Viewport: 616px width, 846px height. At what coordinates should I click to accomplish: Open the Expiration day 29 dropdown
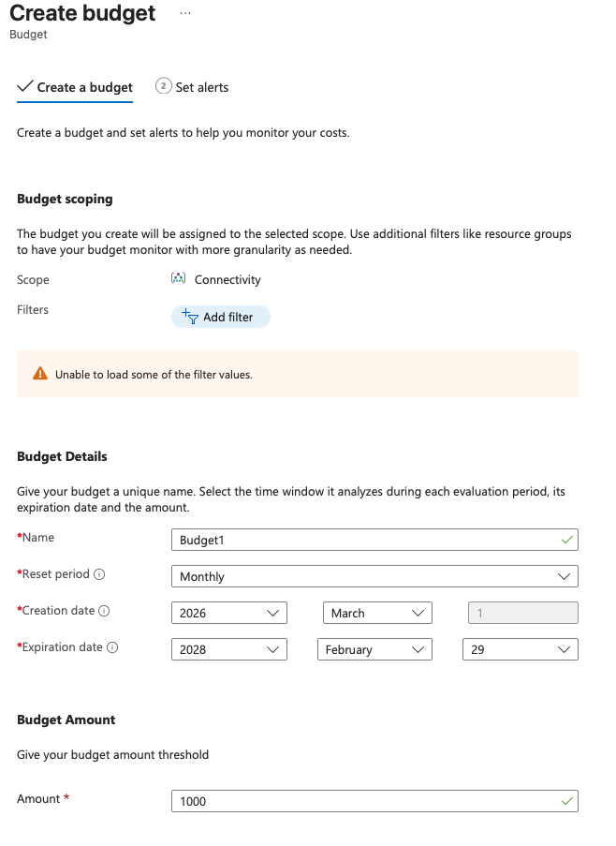(521, 649)
